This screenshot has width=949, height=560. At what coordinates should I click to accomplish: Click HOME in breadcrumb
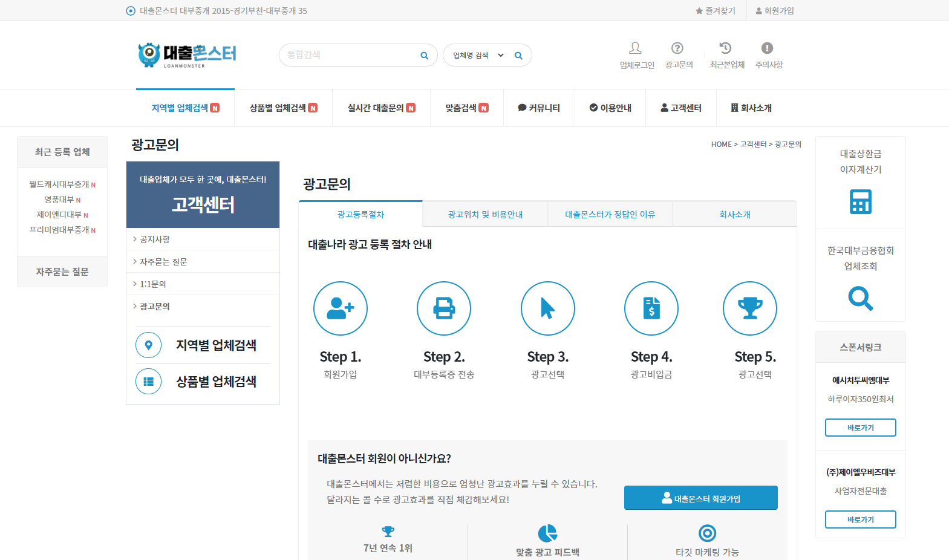pos(721,145)
